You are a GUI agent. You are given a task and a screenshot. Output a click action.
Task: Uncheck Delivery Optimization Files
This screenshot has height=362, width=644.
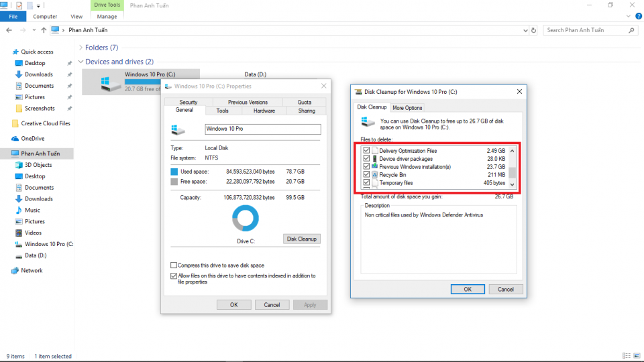tap(366, 151)
